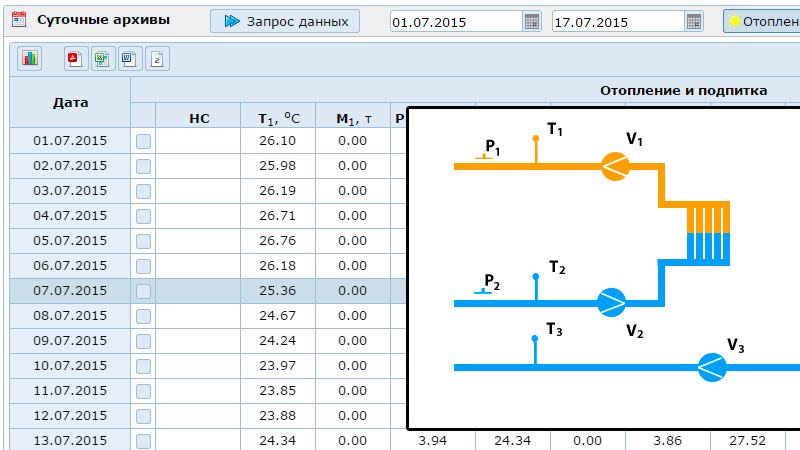This screenshot has width=800, height=450.
Task: Tick the checkbox for 07.07.2015
Action: click(x=143, y=291)
